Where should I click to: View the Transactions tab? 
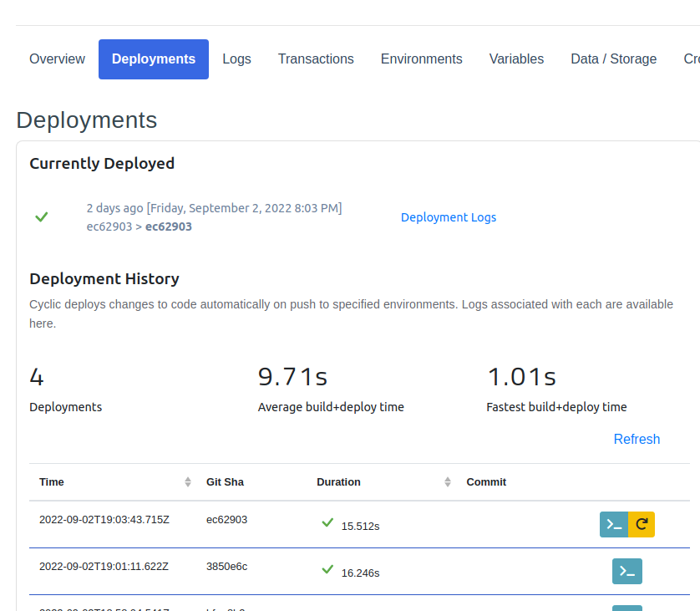coord(316,59)
